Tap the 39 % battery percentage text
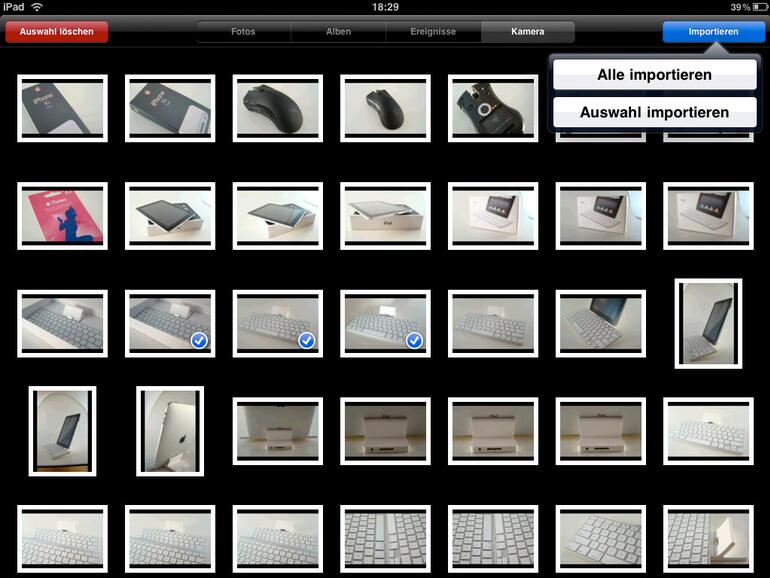 tap(740, 7)
